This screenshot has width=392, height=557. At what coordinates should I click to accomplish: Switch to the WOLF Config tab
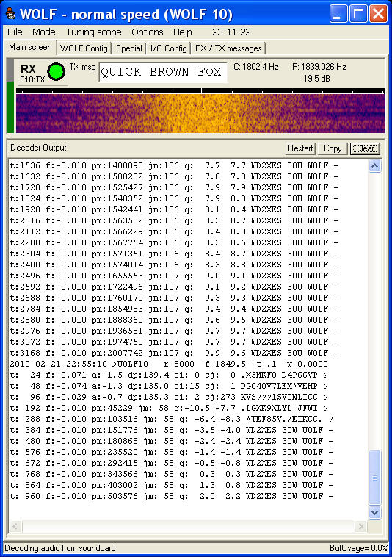tap(84, 48)
